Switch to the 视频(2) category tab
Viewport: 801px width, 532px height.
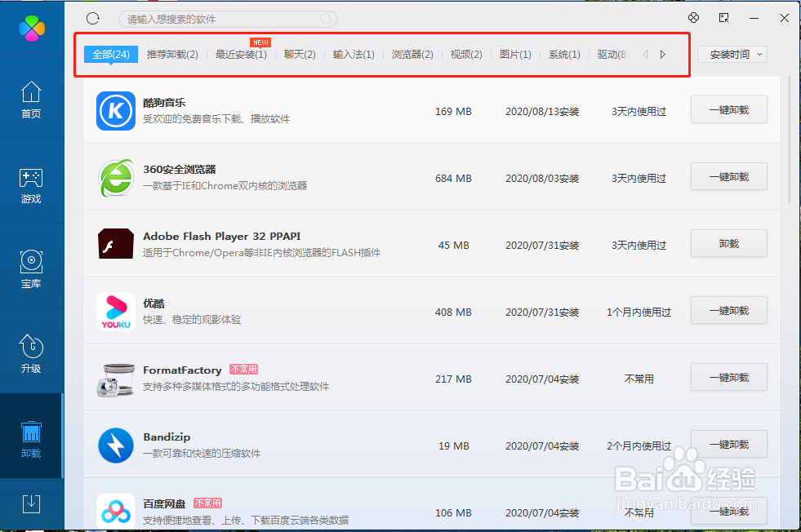466,53
